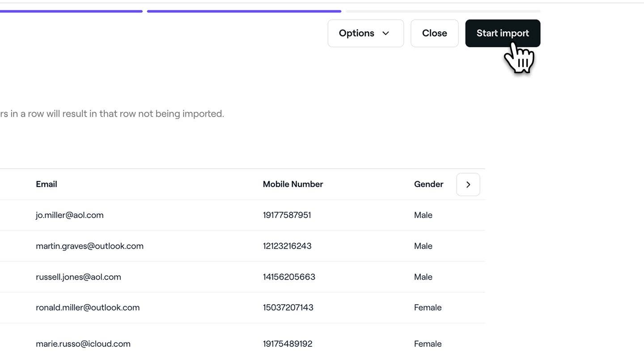Click Male gender in martin.graves row
This screenshot has height=358, width=644.
pyautogui.click(x=423, y=246)
